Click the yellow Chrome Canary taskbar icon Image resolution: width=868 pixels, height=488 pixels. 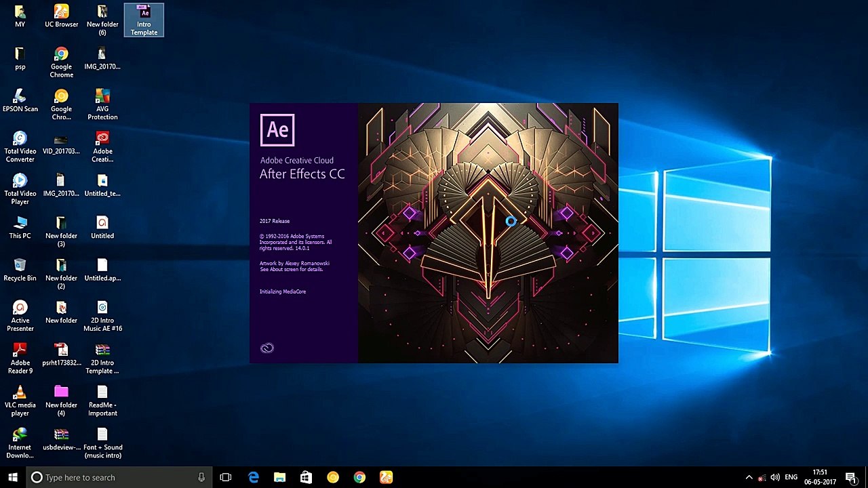point(332,477)
